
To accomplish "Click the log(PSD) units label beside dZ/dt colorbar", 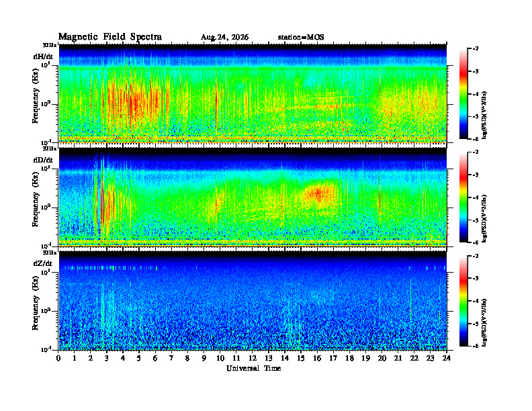I will pyautogui.click(x=484, y=322).
